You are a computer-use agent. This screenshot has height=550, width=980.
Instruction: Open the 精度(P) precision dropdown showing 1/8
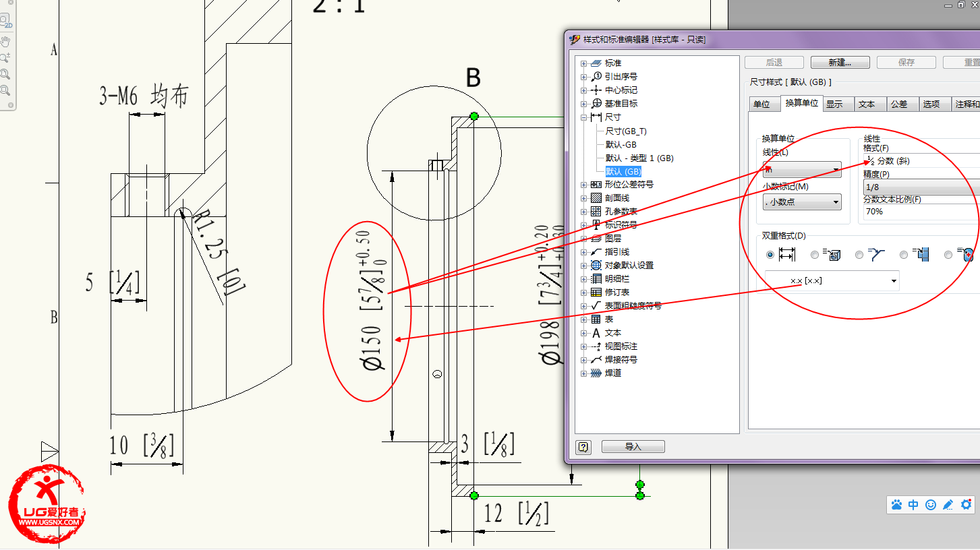(921, 187)
